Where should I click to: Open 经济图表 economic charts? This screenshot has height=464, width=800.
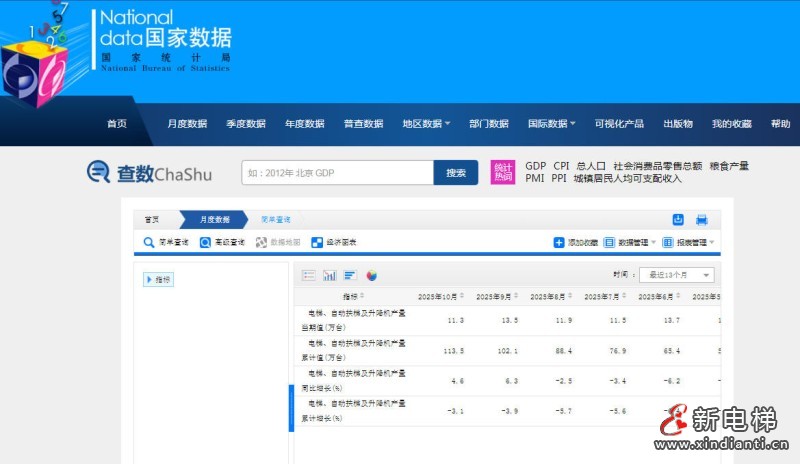coord(334,242)
